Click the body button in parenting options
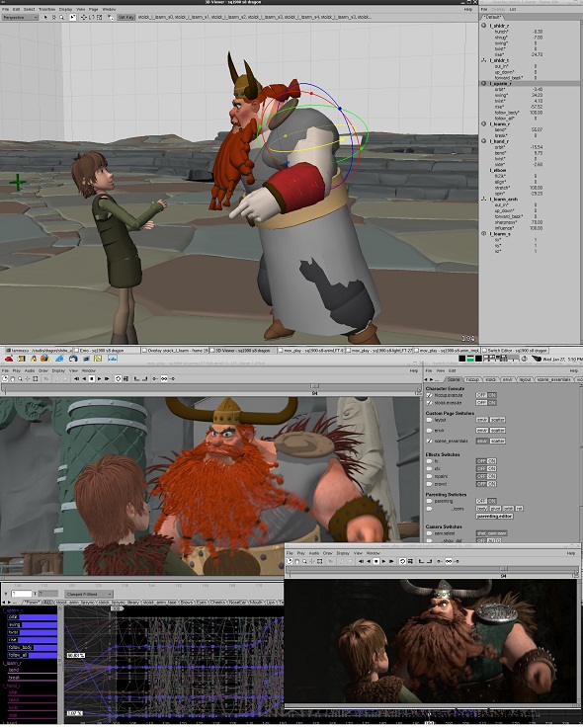 [x=482, y=509]
